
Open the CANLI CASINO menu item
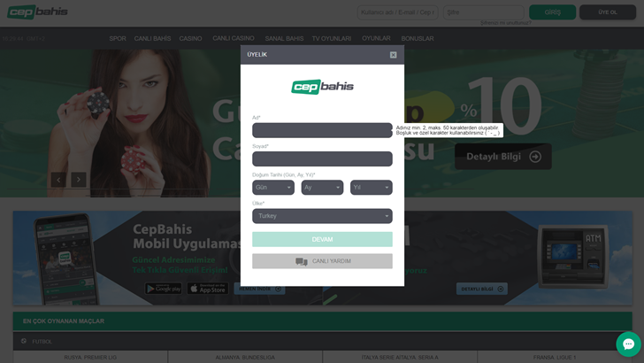pos(234,38)
